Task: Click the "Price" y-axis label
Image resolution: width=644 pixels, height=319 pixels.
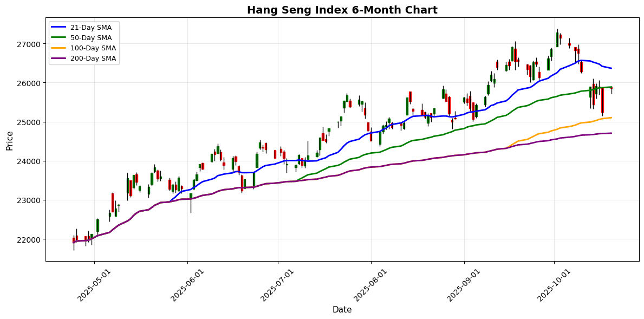Action: point(9,140)
